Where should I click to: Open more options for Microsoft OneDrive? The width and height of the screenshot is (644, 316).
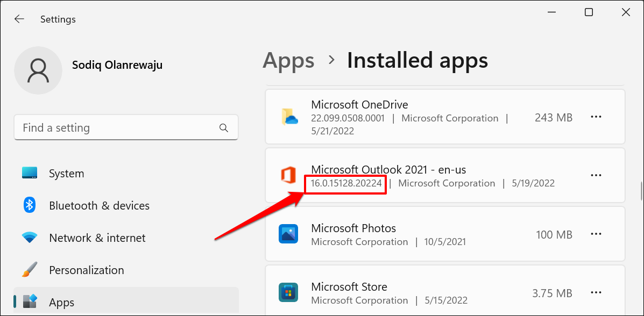[596, 117]
